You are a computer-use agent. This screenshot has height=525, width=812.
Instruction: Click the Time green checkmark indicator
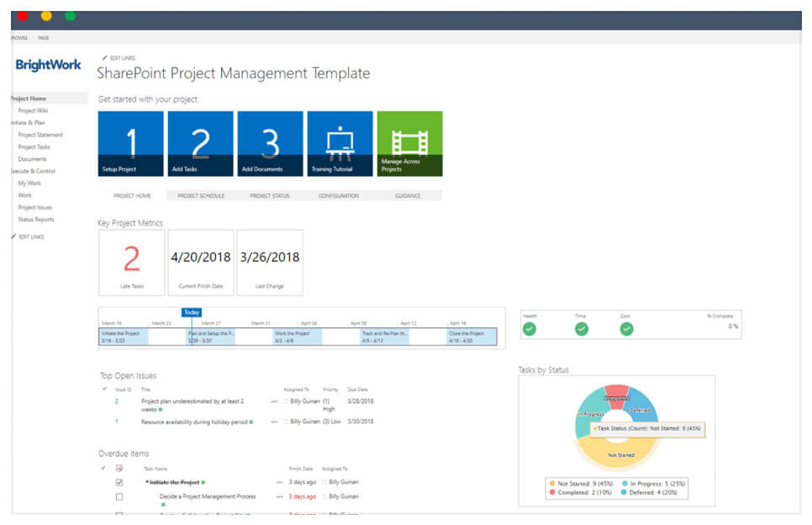tap(582, 329)
